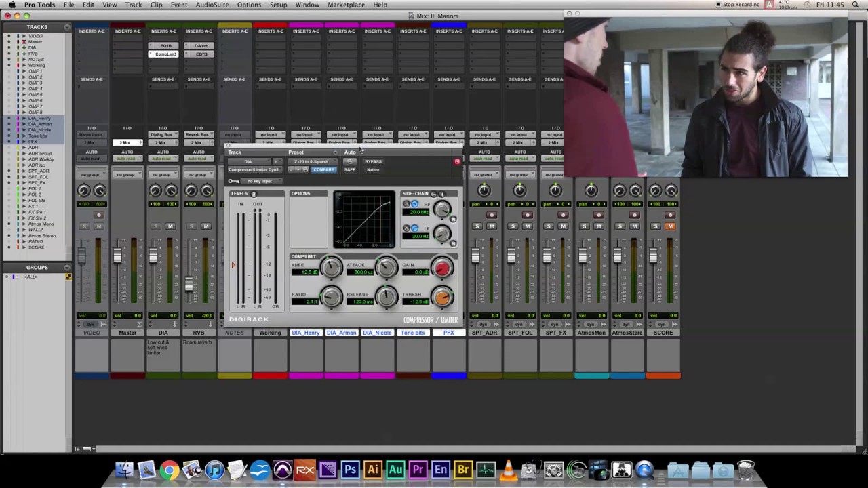Open Adobe Photoshop from the dock
868x488 pixels.
350,470
